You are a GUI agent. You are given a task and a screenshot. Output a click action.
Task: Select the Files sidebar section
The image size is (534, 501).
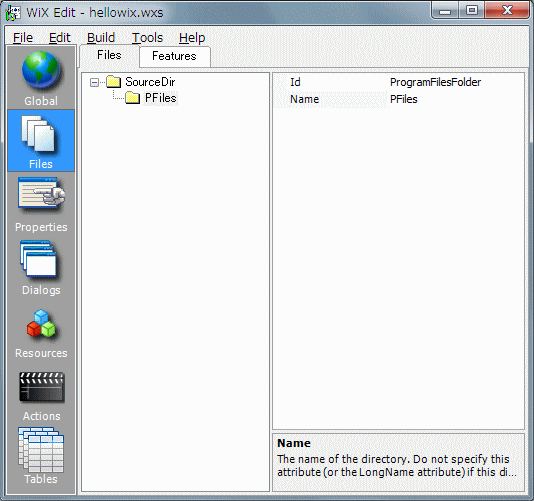41,141
